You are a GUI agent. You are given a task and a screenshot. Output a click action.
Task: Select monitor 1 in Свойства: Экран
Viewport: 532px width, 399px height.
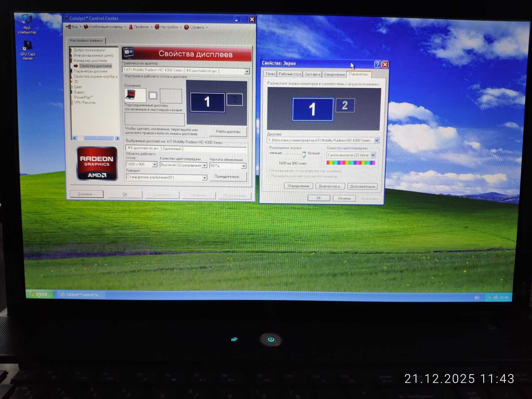(313, 109)
